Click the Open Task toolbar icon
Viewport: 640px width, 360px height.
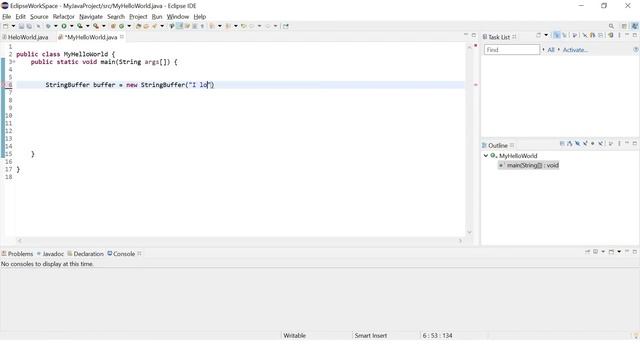click(x=146, y=26)
